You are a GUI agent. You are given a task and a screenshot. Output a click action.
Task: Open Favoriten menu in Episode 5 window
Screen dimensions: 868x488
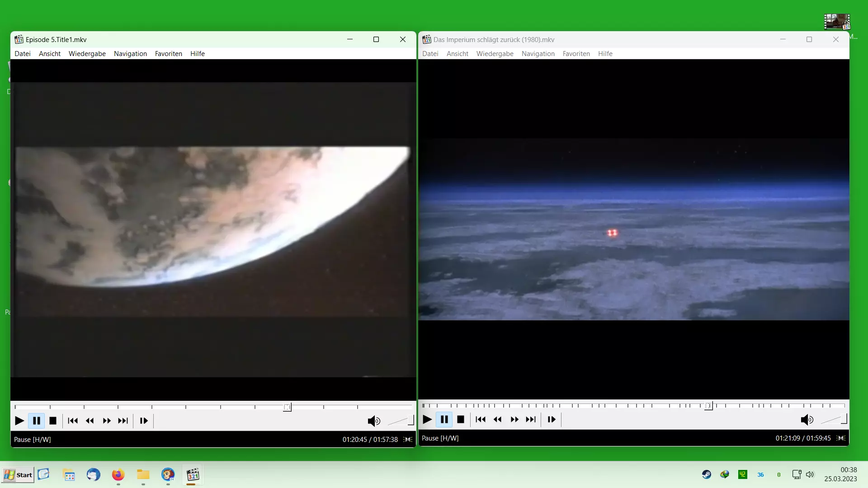(x=169, y=53)
